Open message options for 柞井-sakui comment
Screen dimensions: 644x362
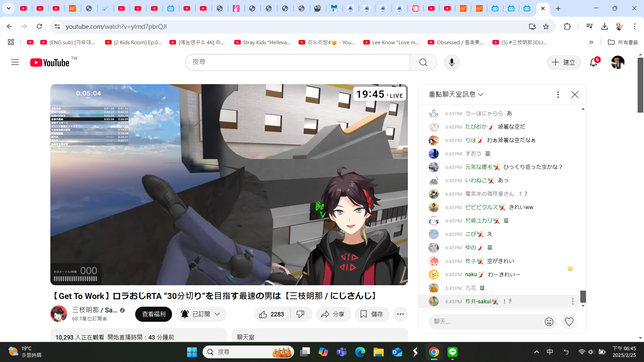[573, 302]
